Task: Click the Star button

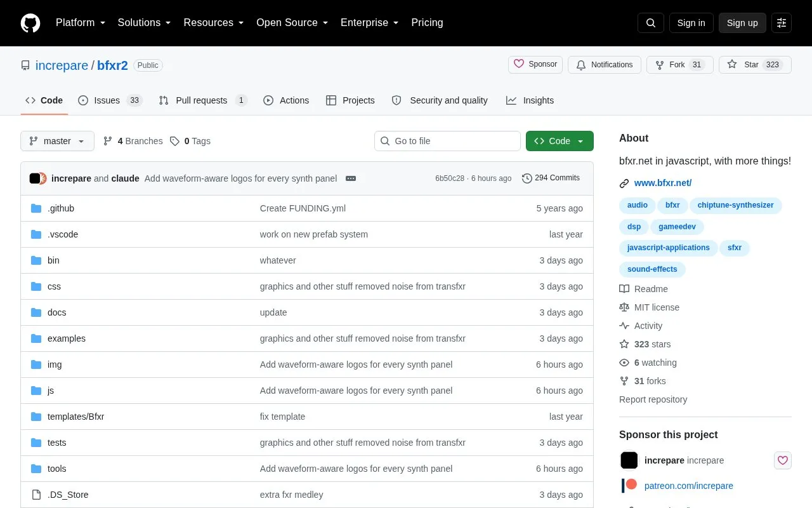Action: [755, 65]
